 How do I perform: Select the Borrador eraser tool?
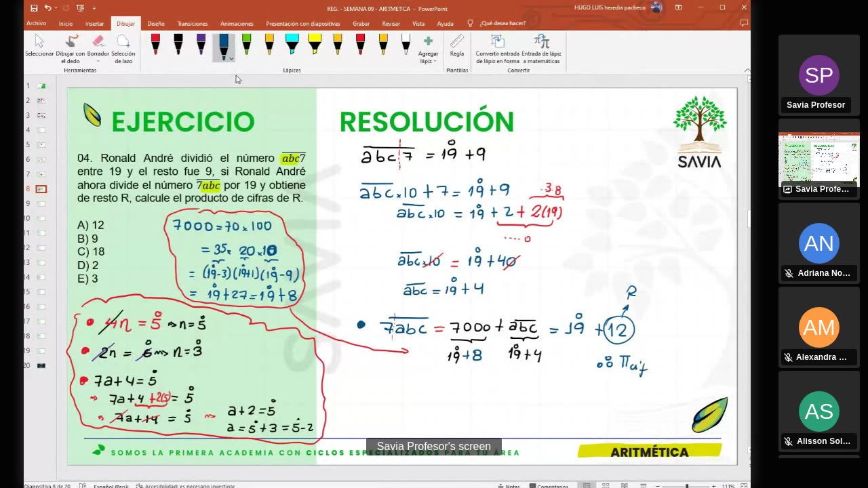click(x=98, y=46)
